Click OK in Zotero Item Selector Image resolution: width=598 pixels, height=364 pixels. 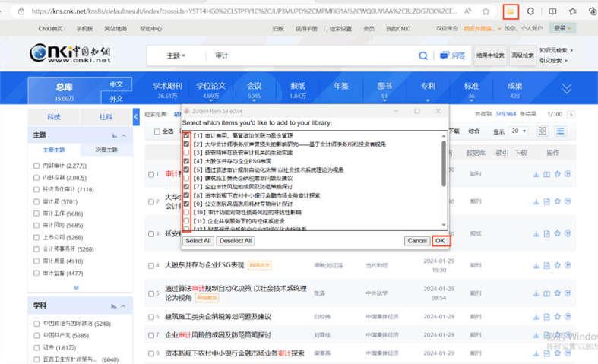pyautogui.click(x=440, y=241)
